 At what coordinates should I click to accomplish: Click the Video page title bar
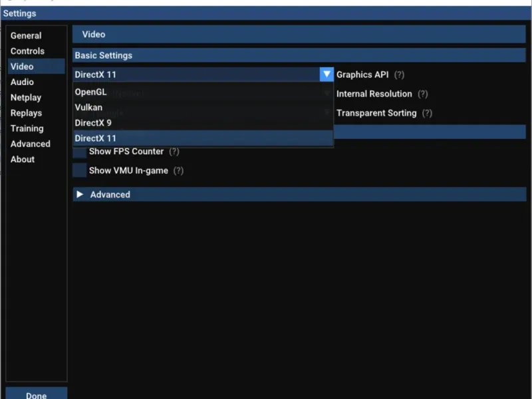[x=299, y=35]
